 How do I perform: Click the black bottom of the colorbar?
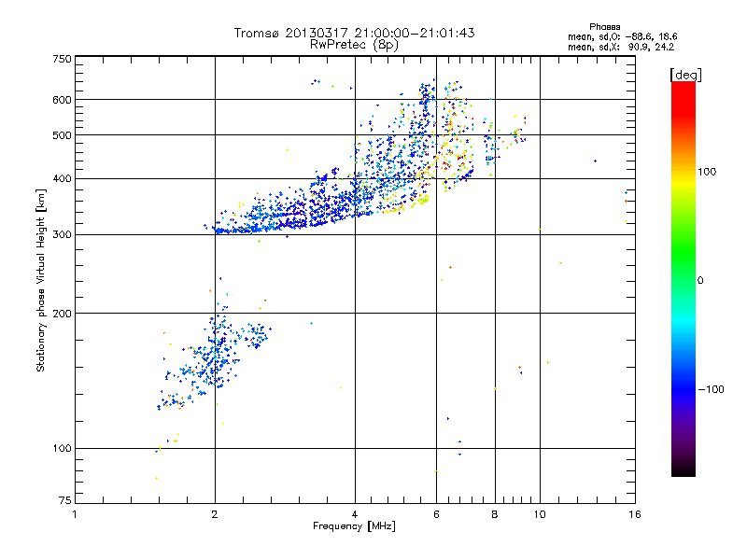tap(684, 469)
